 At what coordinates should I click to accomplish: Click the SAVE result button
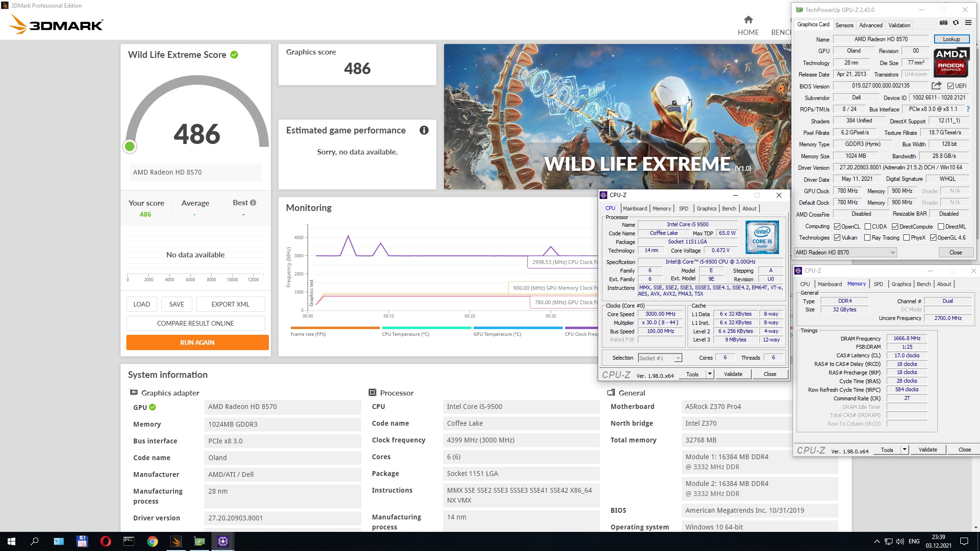tap(177, 304)
